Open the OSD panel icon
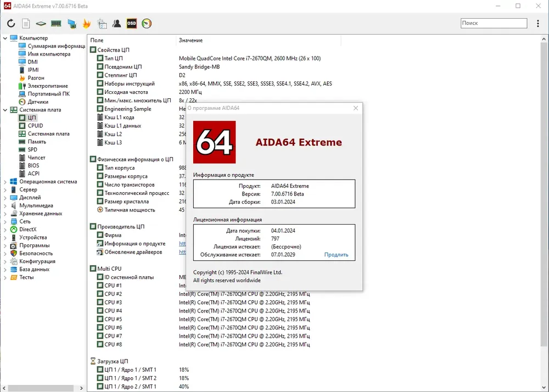This screenshot has height=392, width=549. pos(132,24)
